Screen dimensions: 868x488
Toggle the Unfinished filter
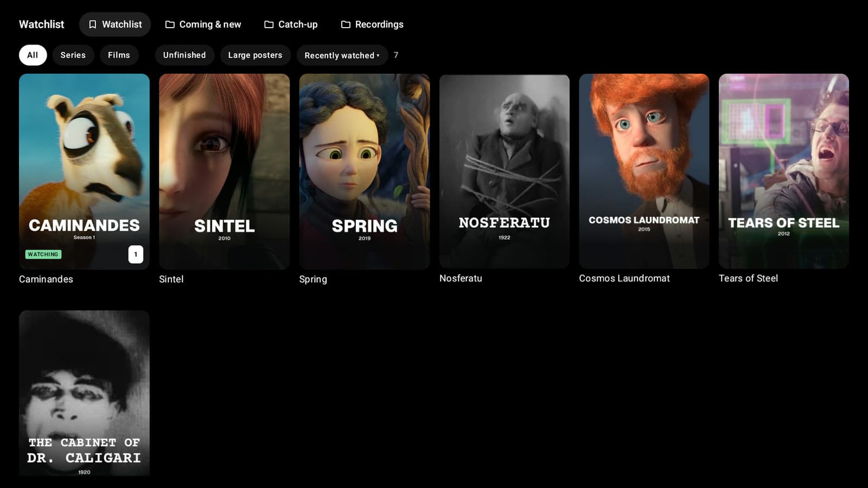click(x=184, y=55)
